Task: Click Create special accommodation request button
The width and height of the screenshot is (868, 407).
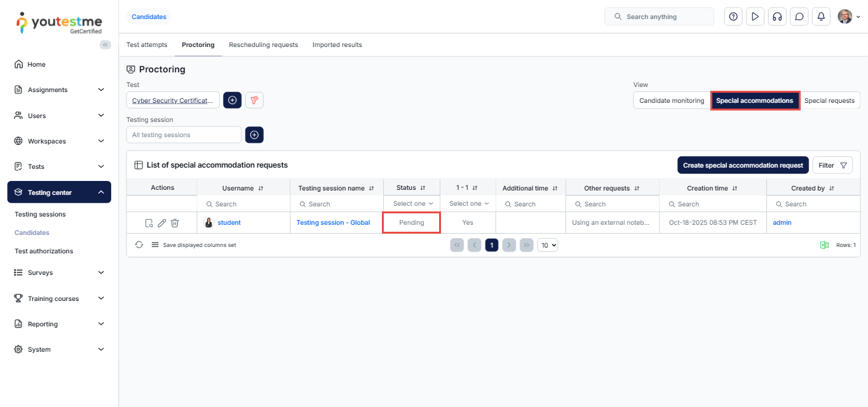Action: click(x=742, y=165)
